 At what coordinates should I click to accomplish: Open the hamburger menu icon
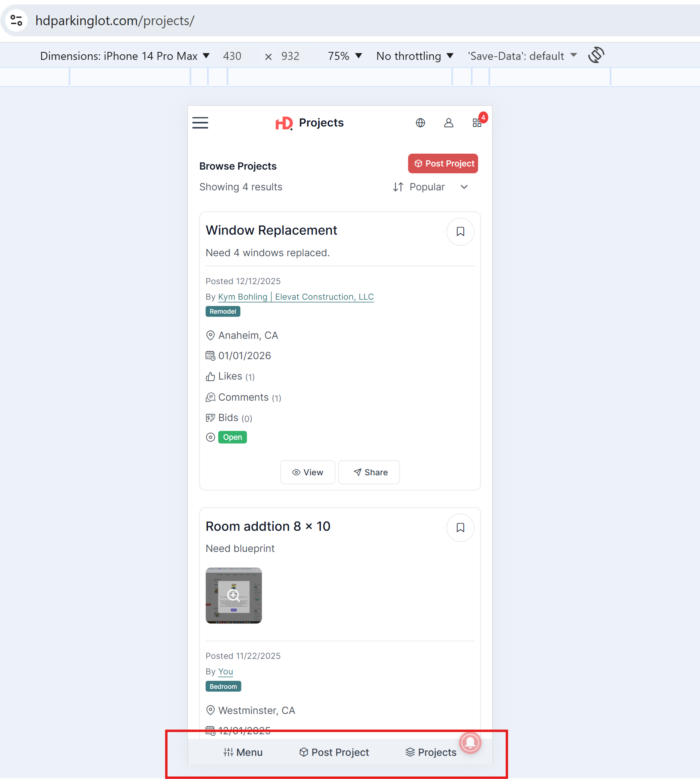[200, 123]
